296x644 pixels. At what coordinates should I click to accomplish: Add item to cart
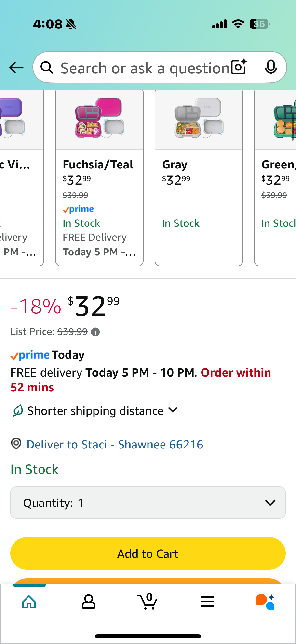click(148, 553)
